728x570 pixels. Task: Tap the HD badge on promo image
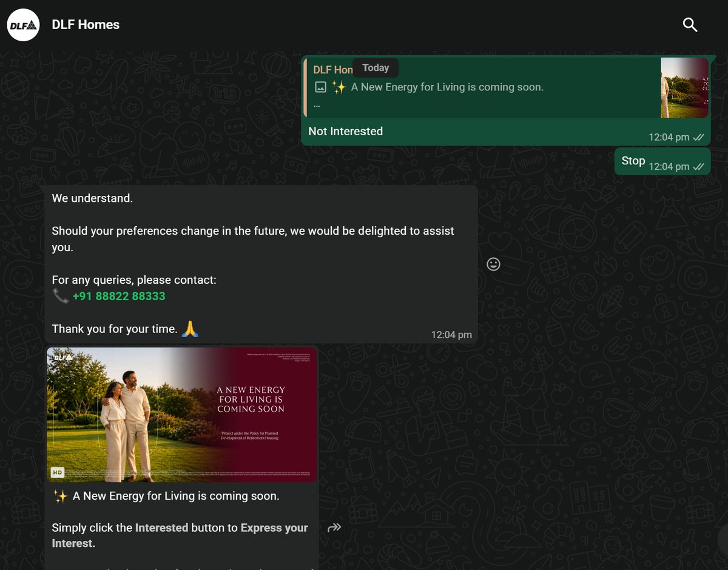[58, 472]
